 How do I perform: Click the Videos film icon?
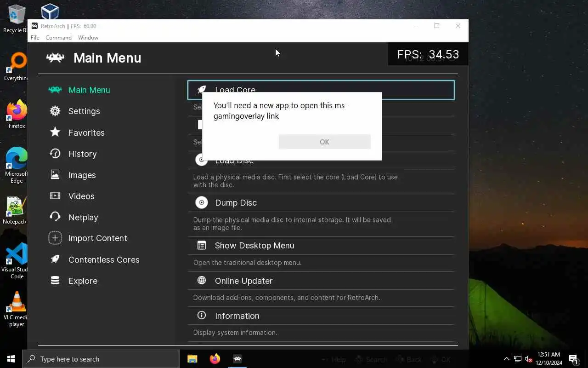tap(55, 196)
